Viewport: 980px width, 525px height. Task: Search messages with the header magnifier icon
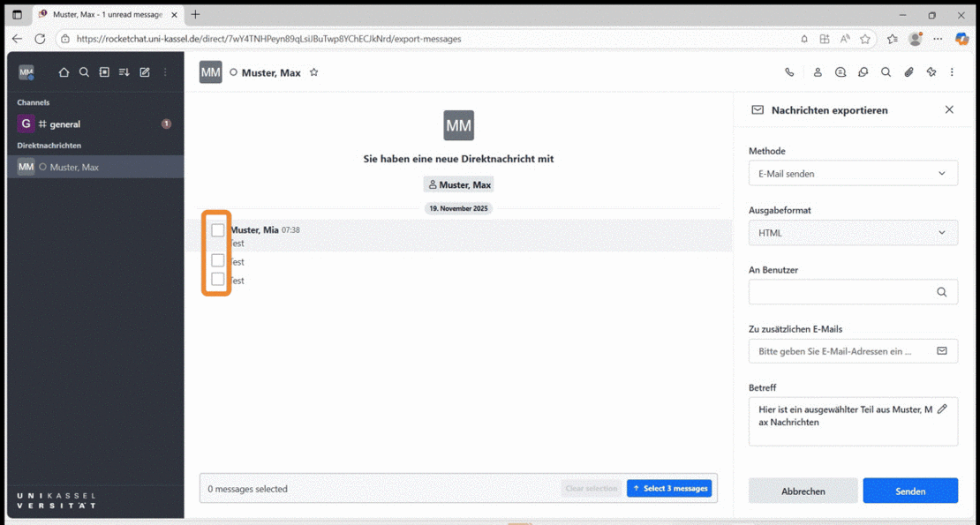(x=886, y=72)
